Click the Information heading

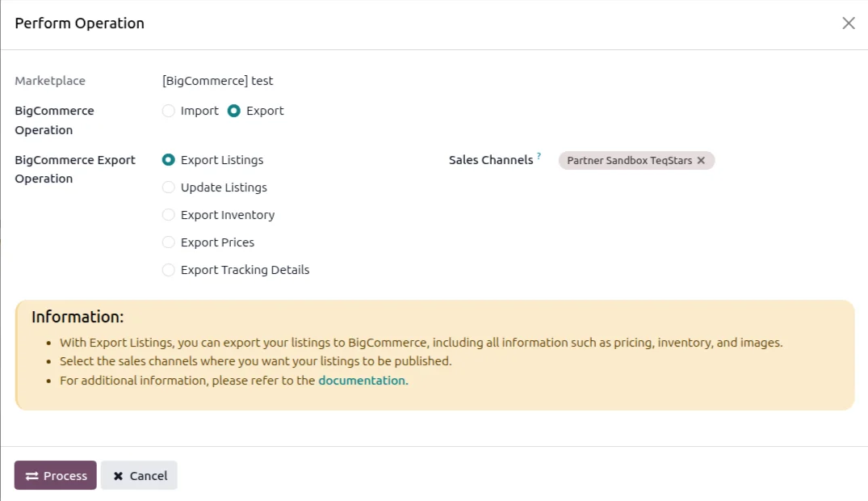78,317
